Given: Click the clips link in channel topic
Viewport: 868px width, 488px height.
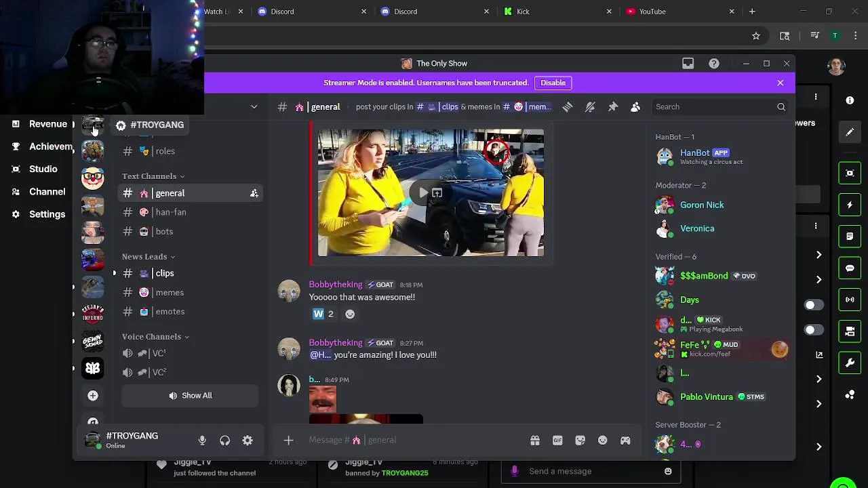Looking at the screenshot, I should point(437,107).
